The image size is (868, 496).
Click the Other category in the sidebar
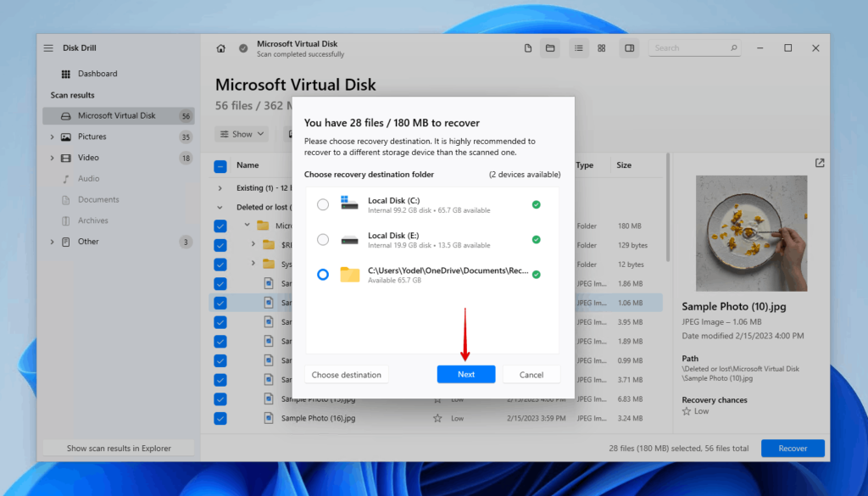(x=88, y=242)
